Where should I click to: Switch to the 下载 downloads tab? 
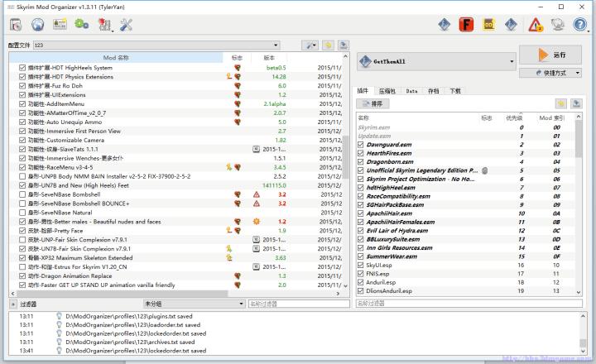(x=455, y=91)
